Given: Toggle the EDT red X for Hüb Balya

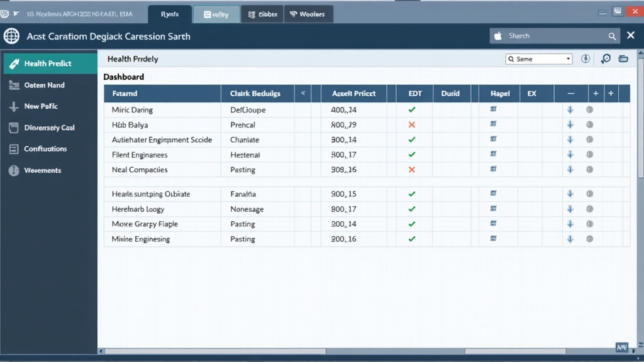Looking at the screenshot, I should pos(412,125).
